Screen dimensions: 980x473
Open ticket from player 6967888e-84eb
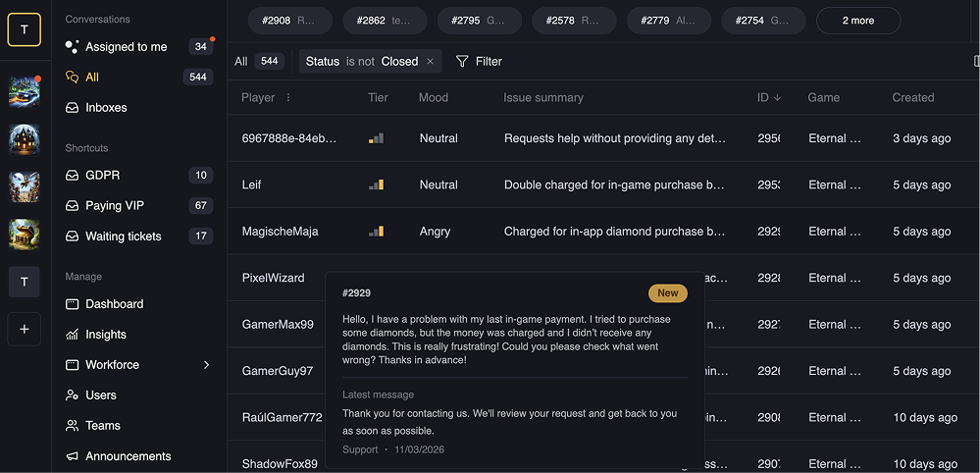click(x=603, y=138)
